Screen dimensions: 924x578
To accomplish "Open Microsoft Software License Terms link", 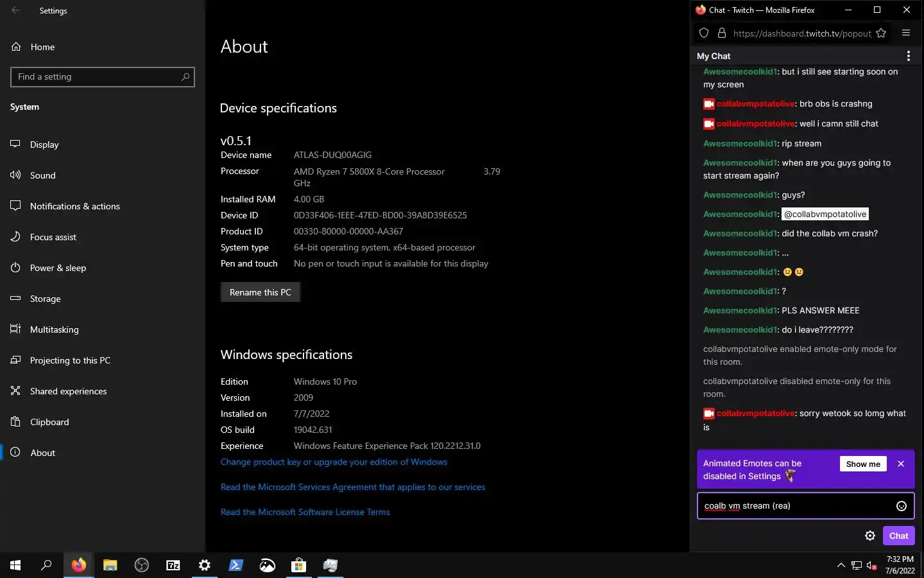I will 305,512.
